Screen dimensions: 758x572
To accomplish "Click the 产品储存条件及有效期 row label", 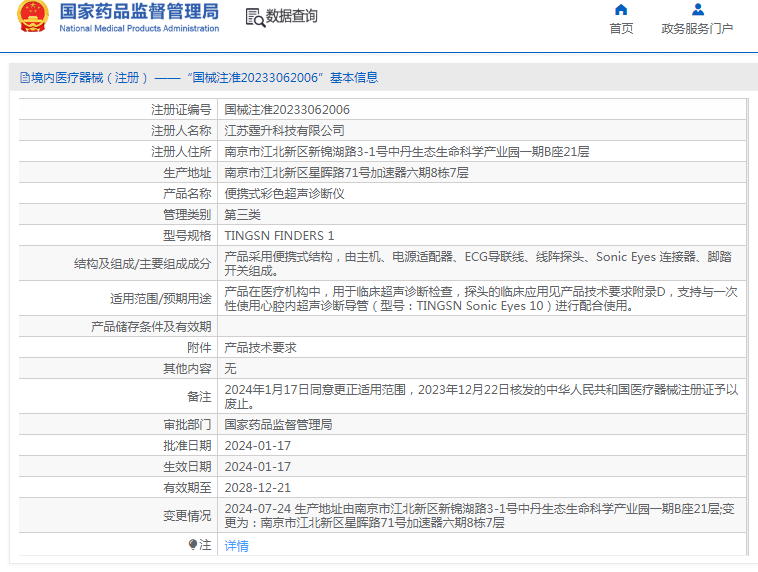I will pos(151,326).
